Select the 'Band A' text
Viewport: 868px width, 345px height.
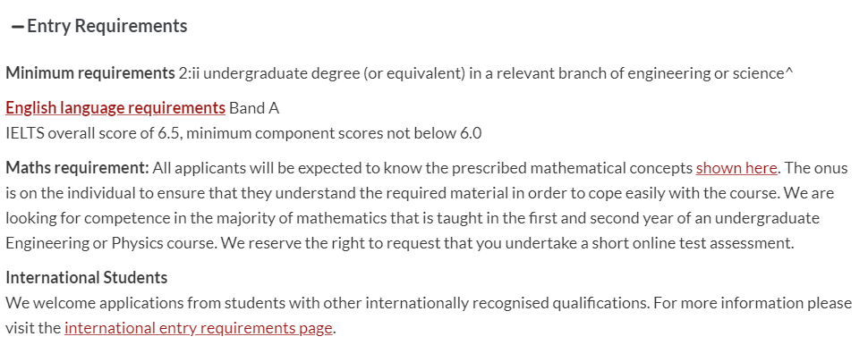(x=254, y=108)
